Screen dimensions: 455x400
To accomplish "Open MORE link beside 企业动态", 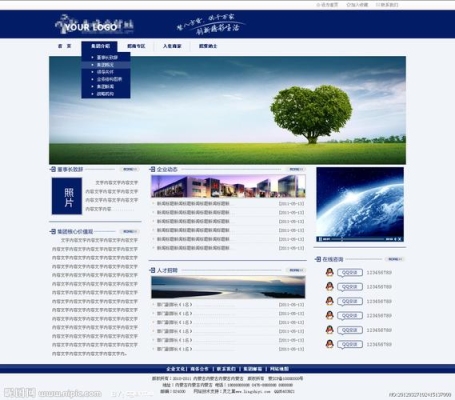I will point(296,169).
